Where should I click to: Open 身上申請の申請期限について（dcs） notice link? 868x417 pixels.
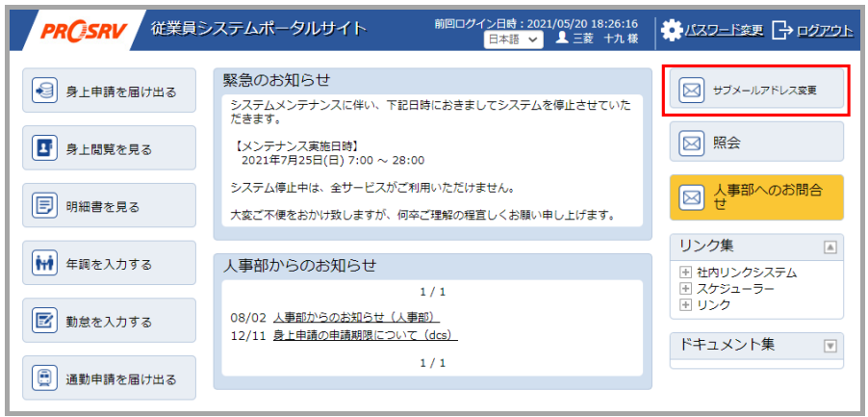(366, 335)
